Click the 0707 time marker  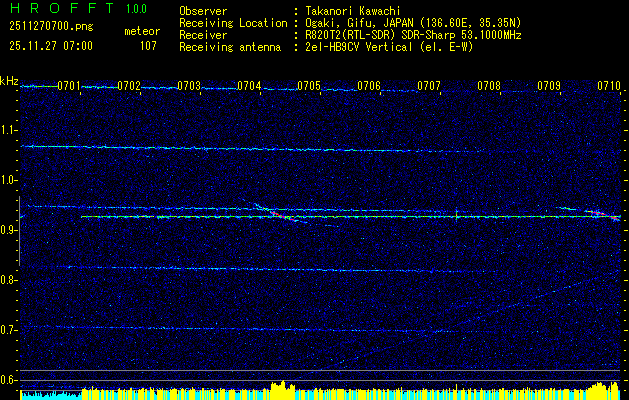(x=428, y=86)
